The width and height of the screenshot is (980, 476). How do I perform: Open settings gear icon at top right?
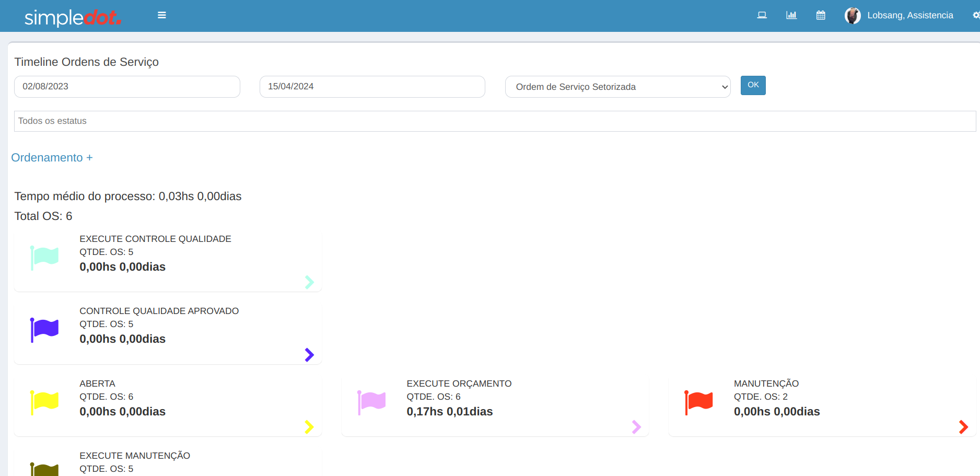(976, 15)
